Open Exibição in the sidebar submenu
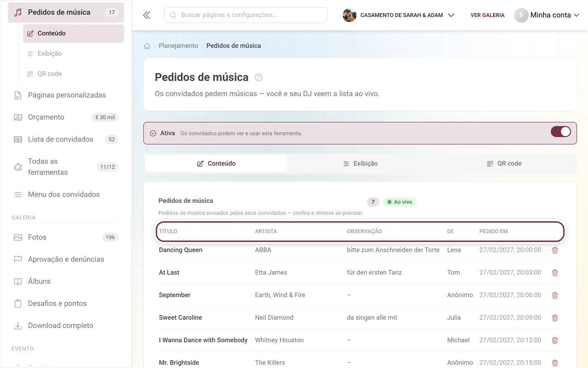 (73, 54)
